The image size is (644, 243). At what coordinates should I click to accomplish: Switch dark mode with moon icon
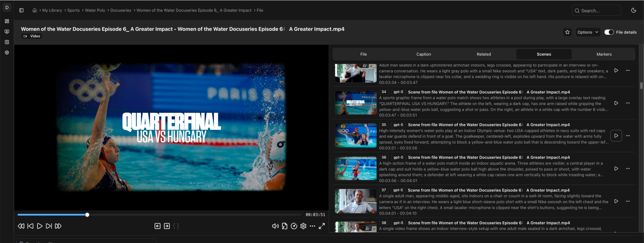[633, 10]
